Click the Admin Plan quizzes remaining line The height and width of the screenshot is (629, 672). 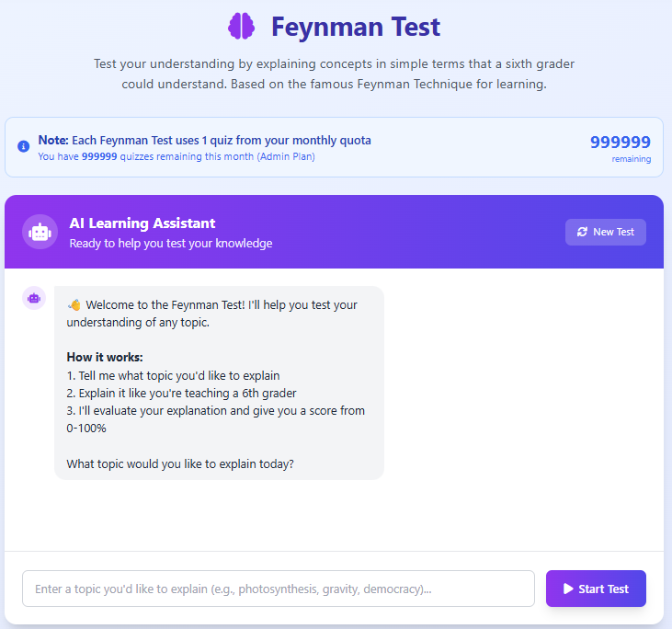click(x=177, y=156)
